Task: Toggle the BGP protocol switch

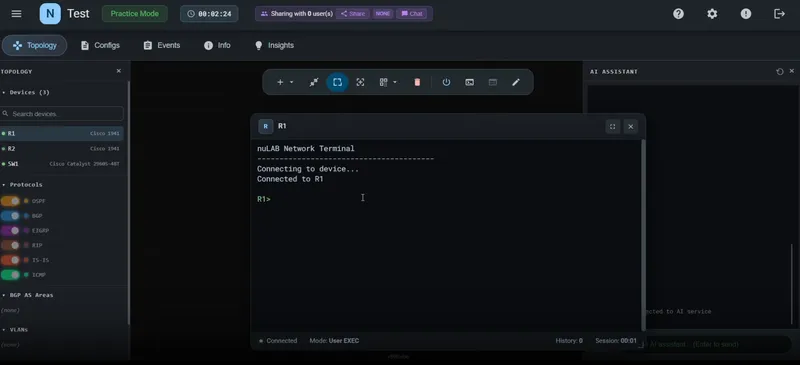Action: pos(10,216)
